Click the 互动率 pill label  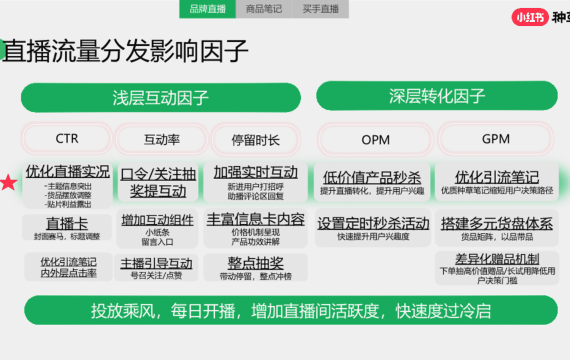click(162, 140)
